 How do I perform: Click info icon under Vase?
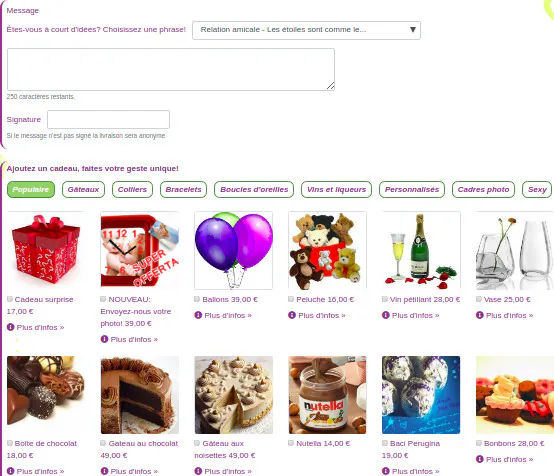[479, 315]
